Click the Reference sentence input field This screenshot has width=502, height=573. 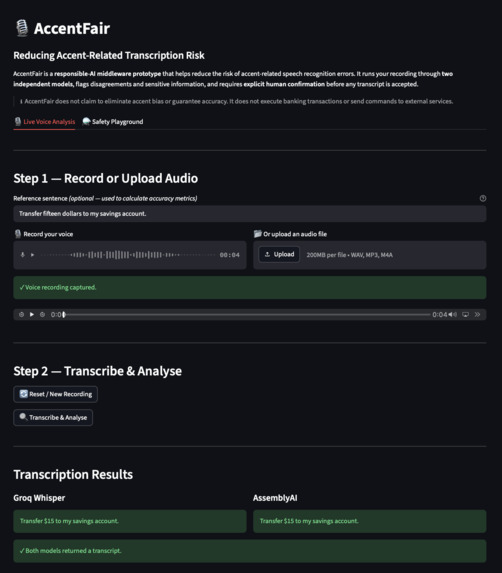point(250,213)
